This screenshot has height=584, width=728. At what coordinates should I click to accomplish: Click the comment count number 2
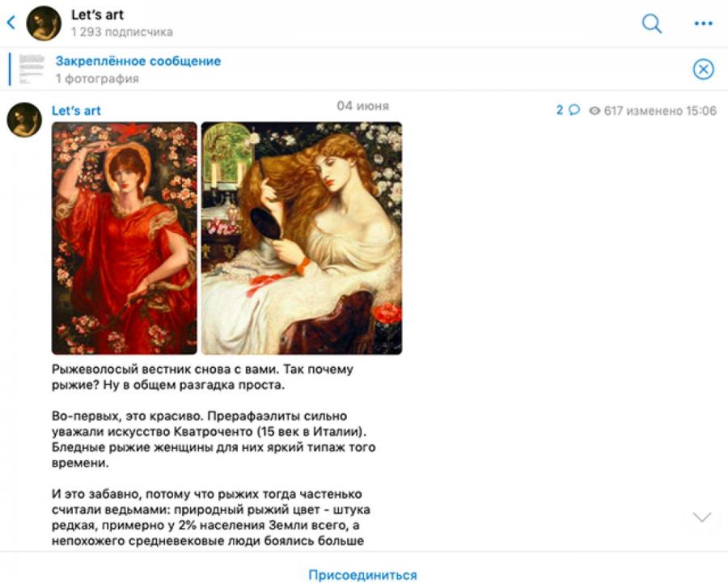tap(560, 110)
